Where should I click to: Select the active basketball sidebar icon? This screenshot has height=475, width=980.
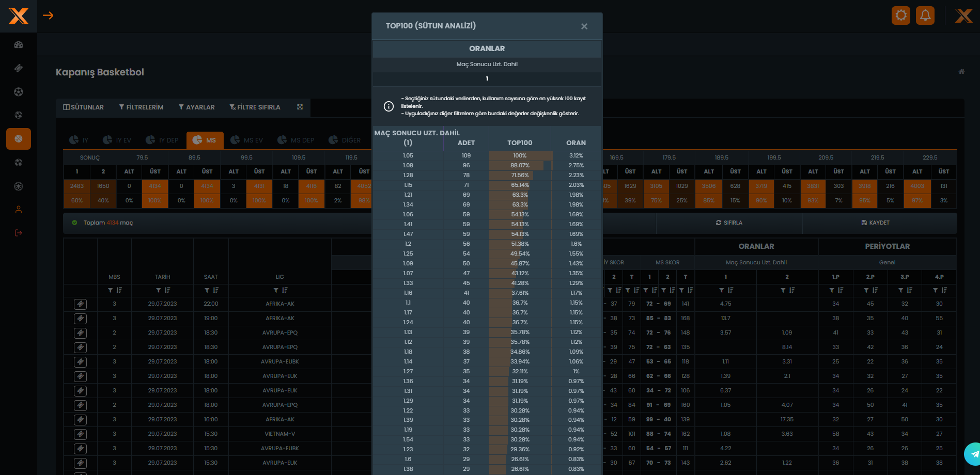pyautogui.click(x=19, y=139)
